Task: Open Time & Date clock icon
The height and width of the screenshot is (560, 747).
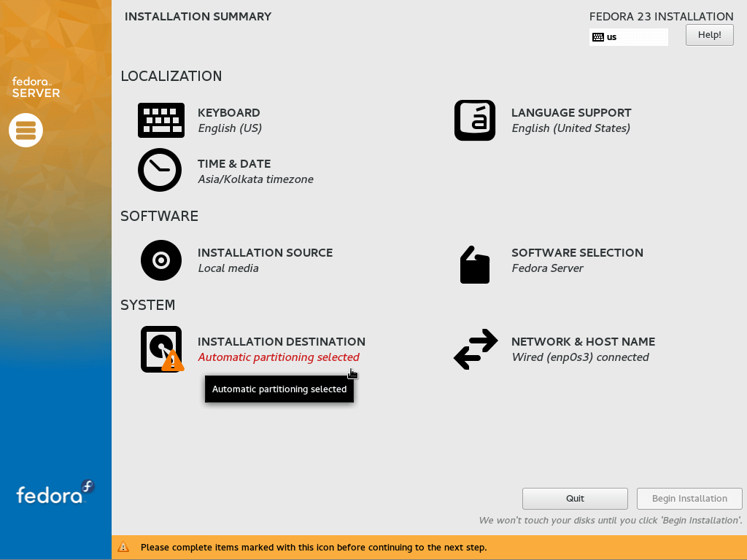Action: point(160,170)
